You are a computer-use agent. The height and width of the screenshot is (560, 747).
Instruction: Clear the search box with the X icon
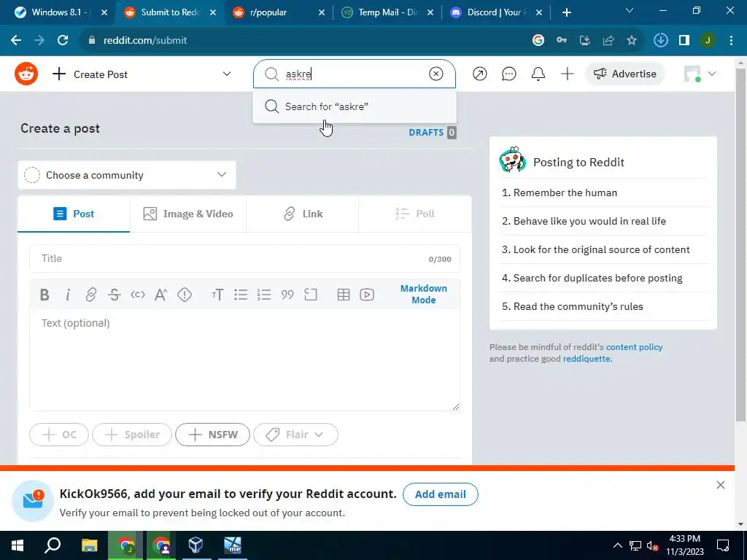click(x=436, y=74)
